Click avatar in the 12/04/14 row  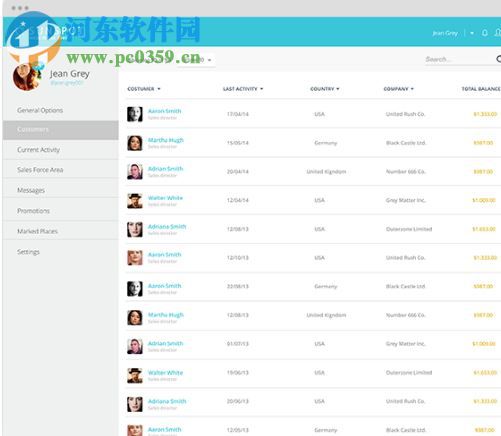(x=135, y=200)
